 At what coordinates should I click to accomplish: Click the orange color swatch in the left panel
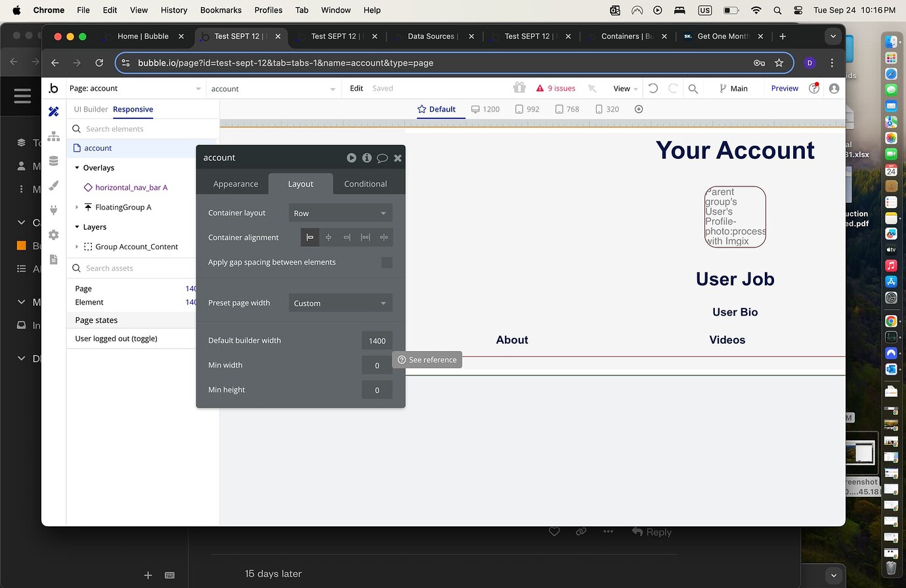point(21,245)
